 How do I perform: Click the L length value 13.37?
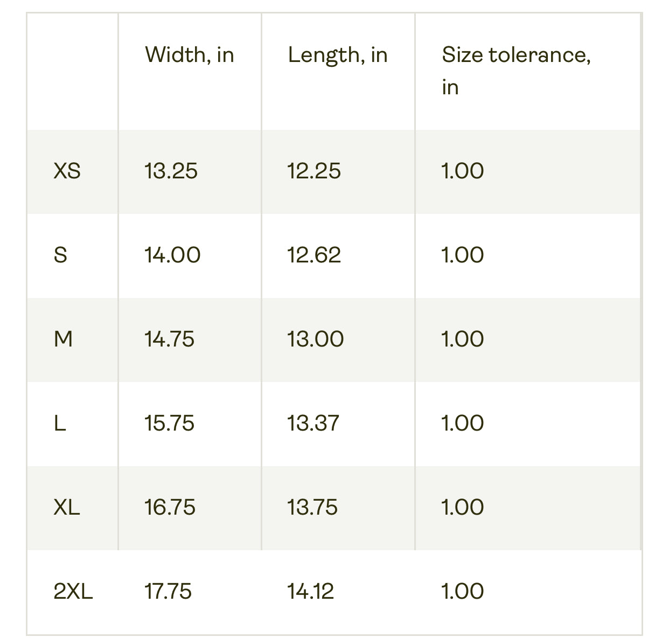click(313, 423)
